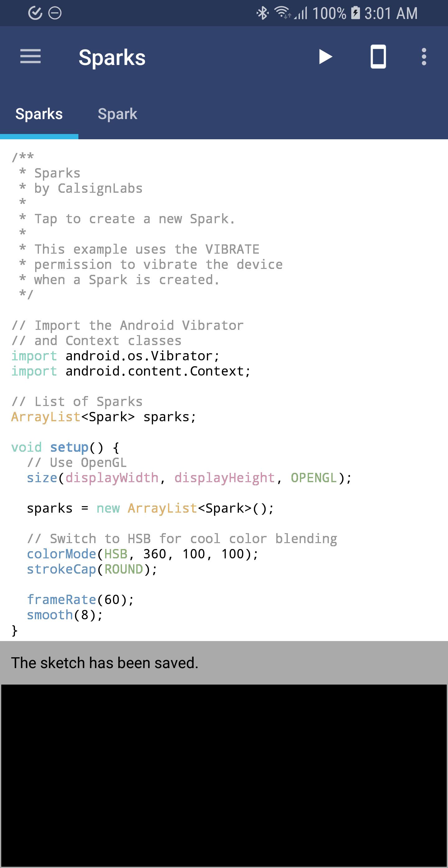Tap the Bluetooth status bar icon
The height and width of the screenshot is (868, 448).
pyautogui.click(x=262, y=13)
